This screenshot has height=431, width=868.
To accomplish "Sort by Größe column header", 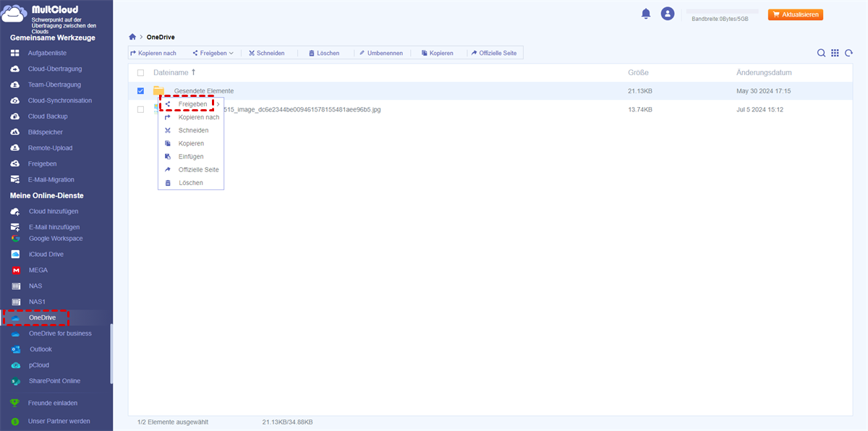I will [638, 73].
